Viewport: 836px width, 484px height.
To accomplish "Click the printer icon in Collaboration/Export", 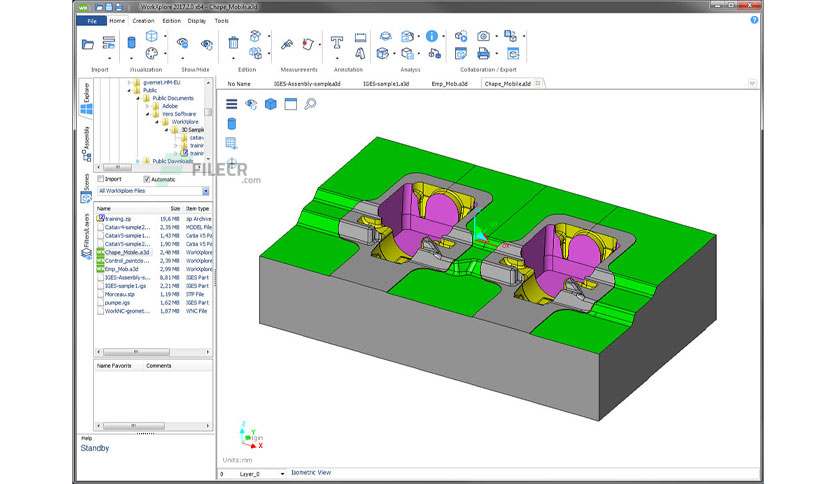I will point(484,53).
